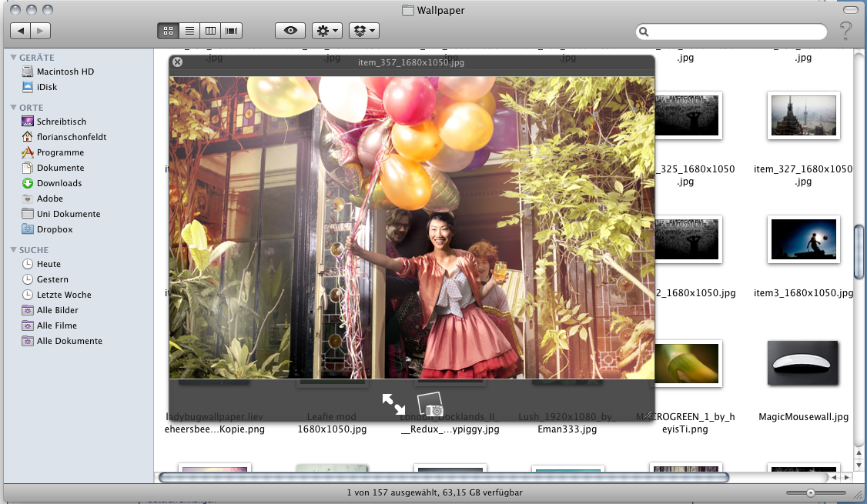Open the gear action menu
Image resolution: width=867 pixels, height=504 pixels.
pyautogui.click(x=326, y=31)
